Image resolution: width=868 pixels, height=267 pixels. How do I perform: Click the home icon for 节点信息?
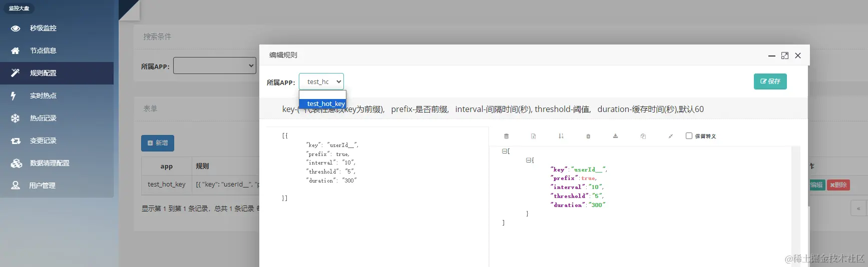[16, 50]
